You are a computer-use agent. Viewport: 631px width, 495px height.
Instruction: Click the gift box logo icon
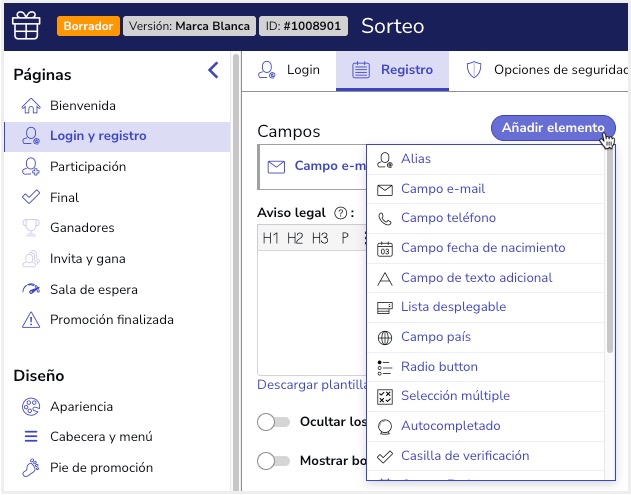click(x=26, y=25)
